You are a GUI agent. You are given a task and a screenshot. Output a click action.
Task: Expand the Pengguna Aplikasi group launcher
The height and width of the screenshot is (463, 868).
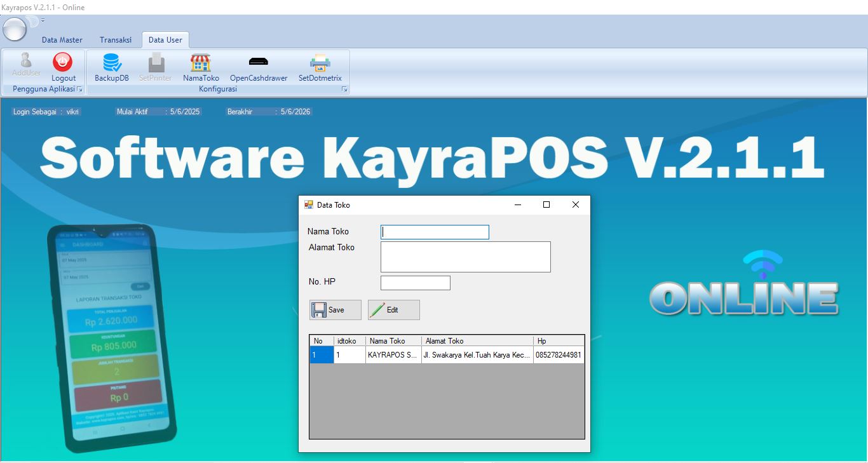pyautogui.click(x=79, y=90)
